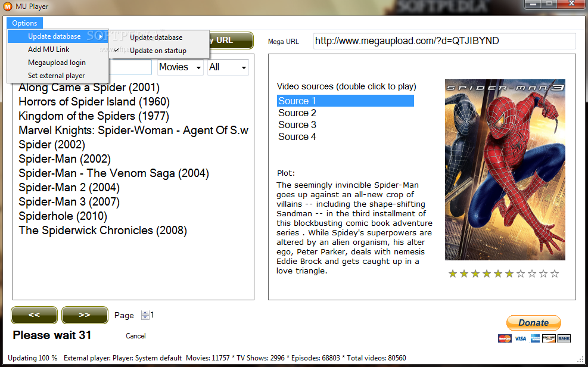The image size is (588, 367).
Task: Click the eighth empty rating star
Action: click(532, 273)
